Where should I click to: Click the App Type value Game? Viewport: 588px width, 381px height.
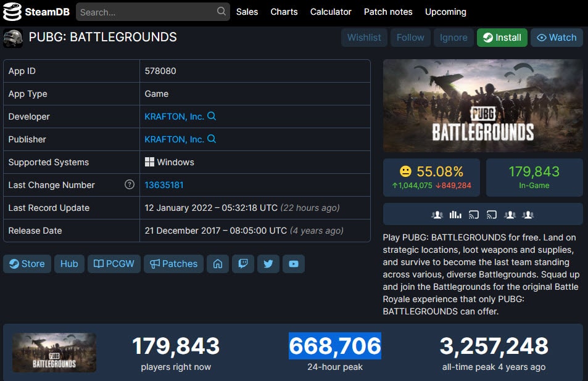[x=157, y=94]
